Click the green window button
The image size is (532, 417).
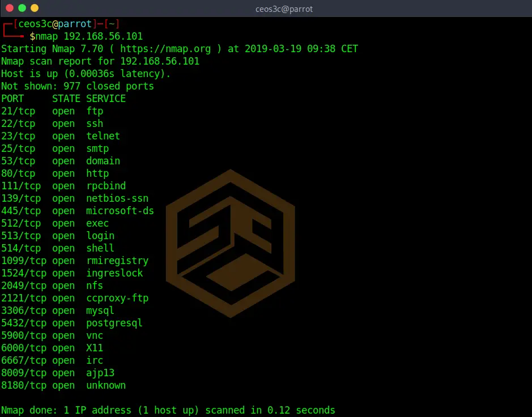pos(22,8)
